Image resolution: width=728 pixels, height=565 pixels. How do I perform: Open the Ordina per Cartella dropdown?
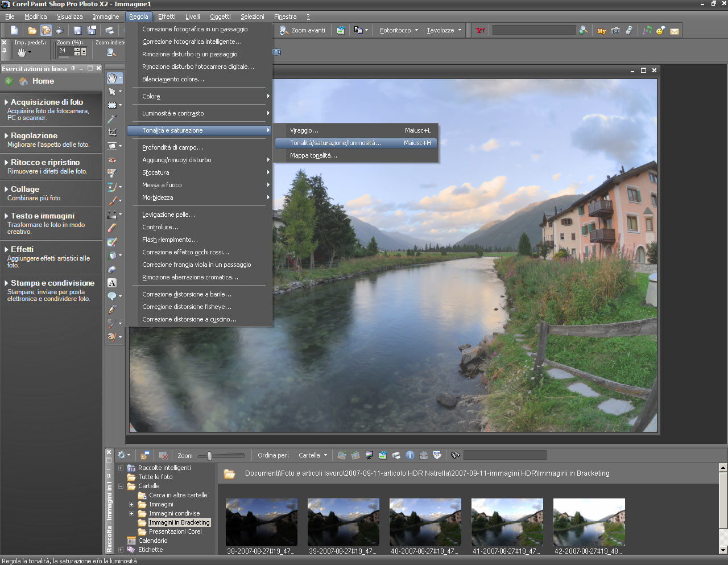click(313, 455)
